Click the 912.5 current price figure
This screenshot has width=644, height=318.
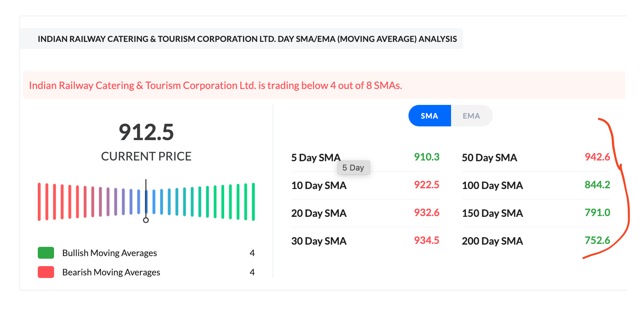tap(146, 132)
